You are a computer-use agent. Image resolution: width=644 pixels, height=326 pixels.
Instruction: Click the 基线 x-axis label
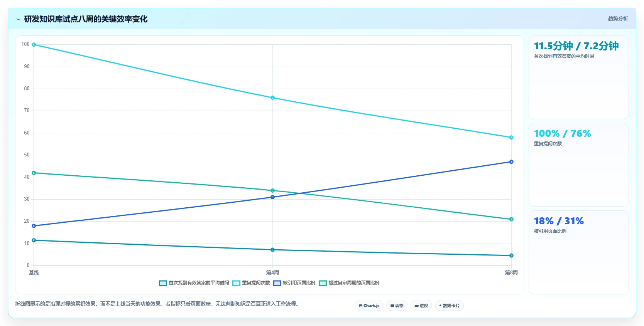pos(34,272)
